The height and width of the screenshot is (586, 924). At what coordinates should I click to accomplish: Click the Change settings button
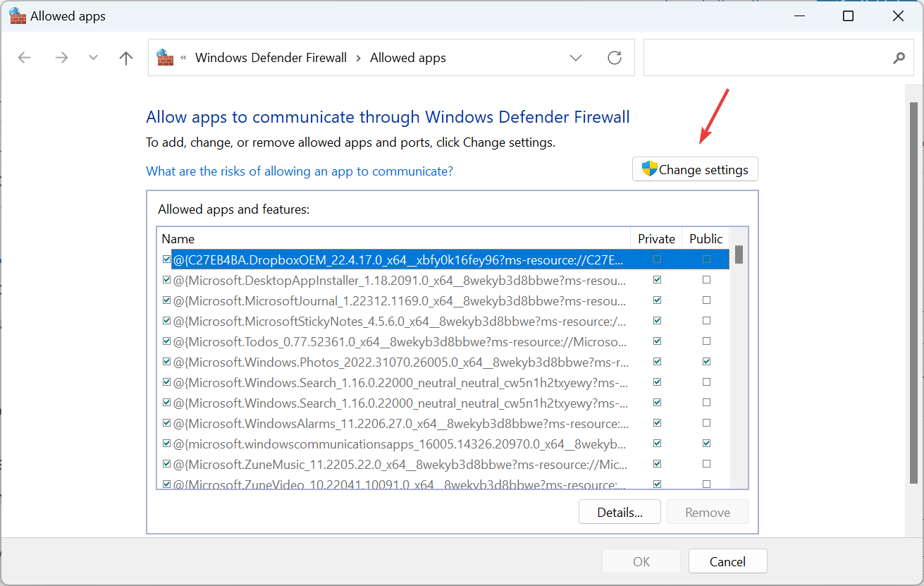[695, 169]
